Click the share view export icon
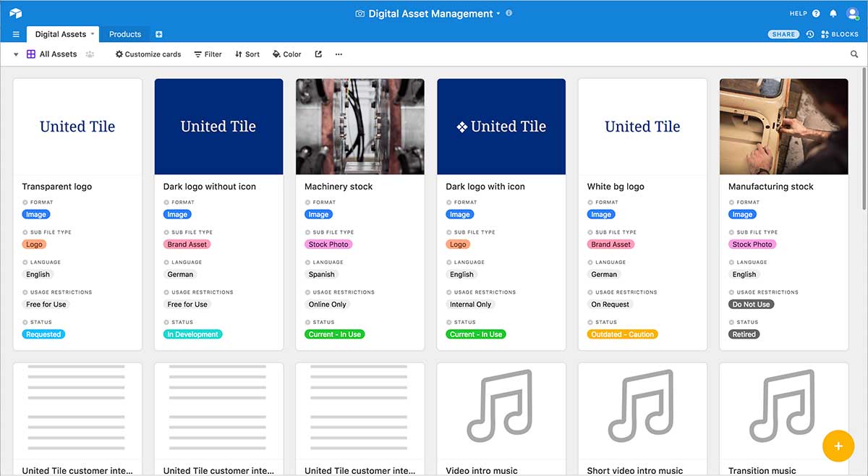 (x=318, y=54)
